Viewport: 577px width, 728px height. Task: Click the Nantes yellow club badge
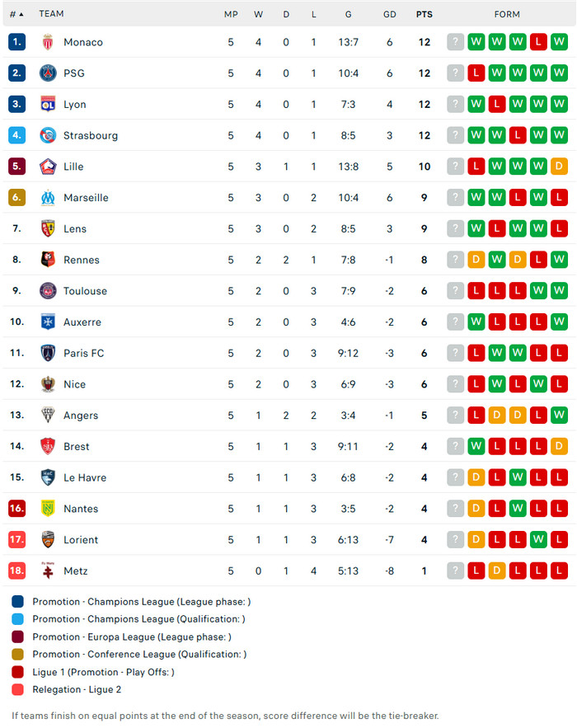48,509
